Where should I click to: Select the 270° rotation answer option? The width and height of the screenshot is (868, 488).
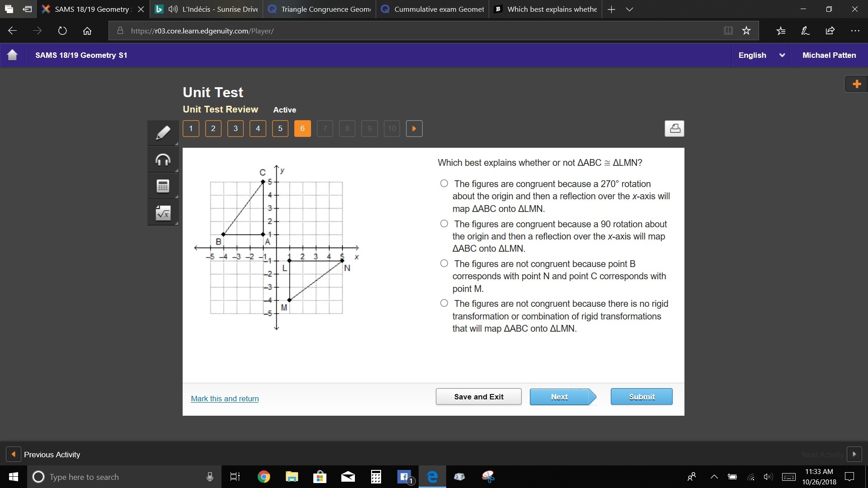click(444, 183)
